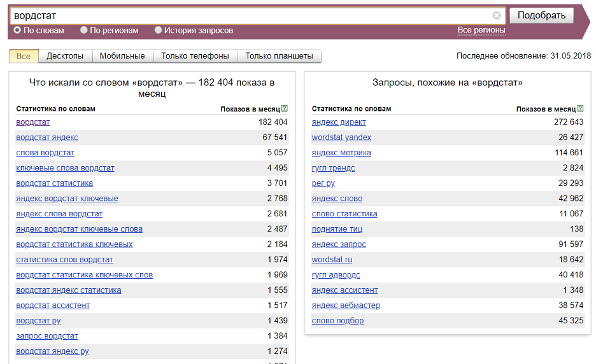Open 'вордстат яндекс ру' link
Viewport: 596px width, 364px height.
click(52, 351)
